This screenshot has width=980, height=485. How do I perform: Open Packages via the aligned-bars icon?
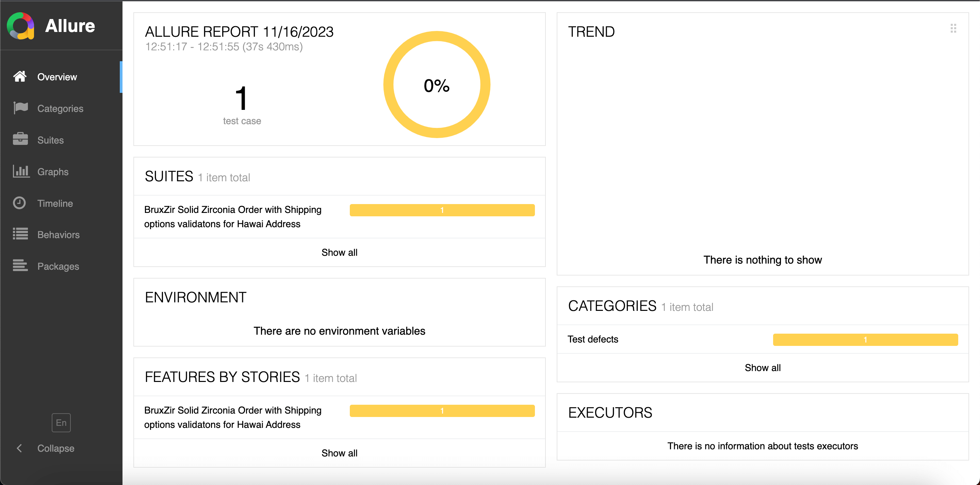point(20,266)
